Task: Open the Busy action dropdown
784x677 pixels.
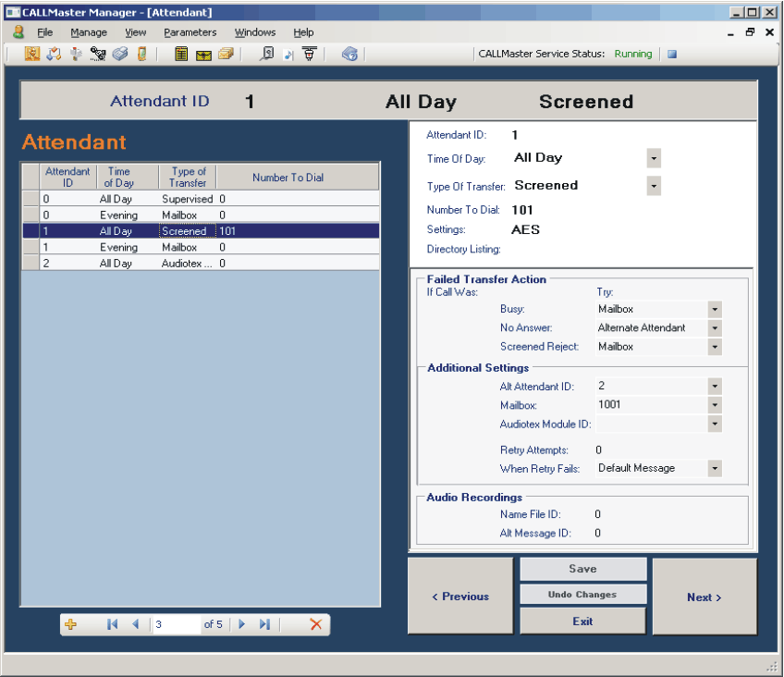Action: [x=715, y=310]
